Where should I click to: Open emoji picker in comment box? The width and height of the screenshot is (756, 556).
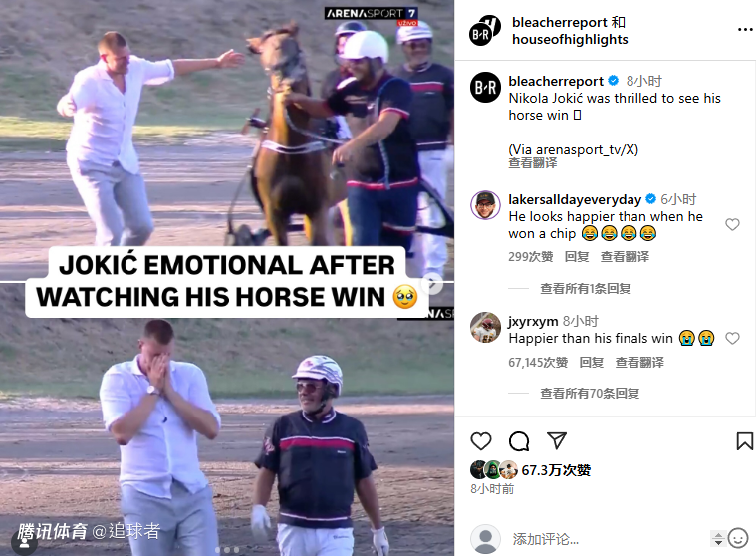coord(738,538)
